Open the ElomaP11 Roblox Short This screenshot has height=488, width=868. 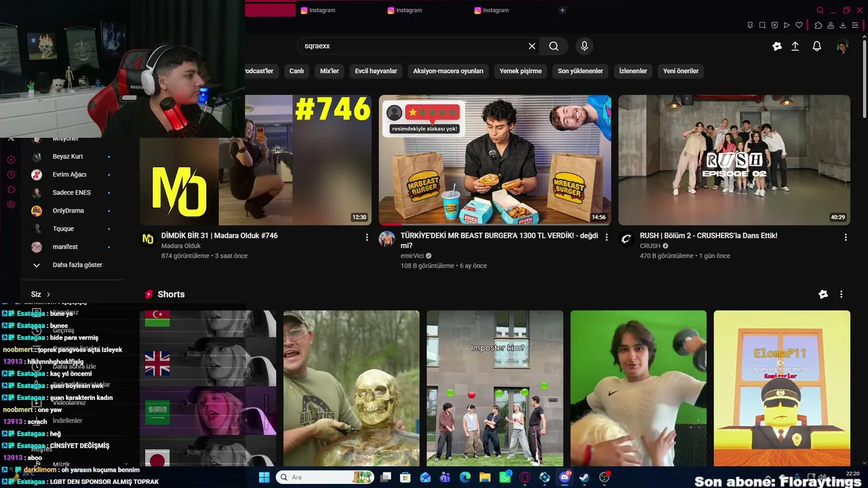pos(782,388)
